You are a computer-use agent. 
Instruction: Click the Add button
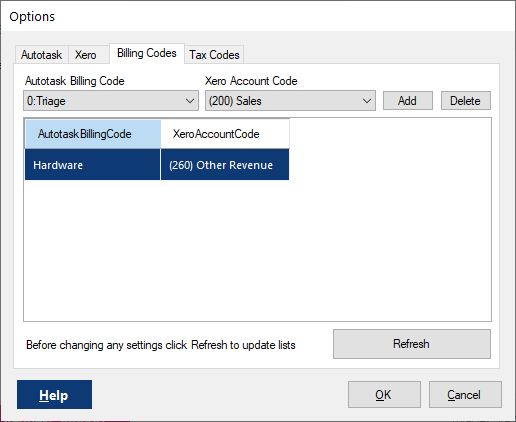(x=408, y=101)
